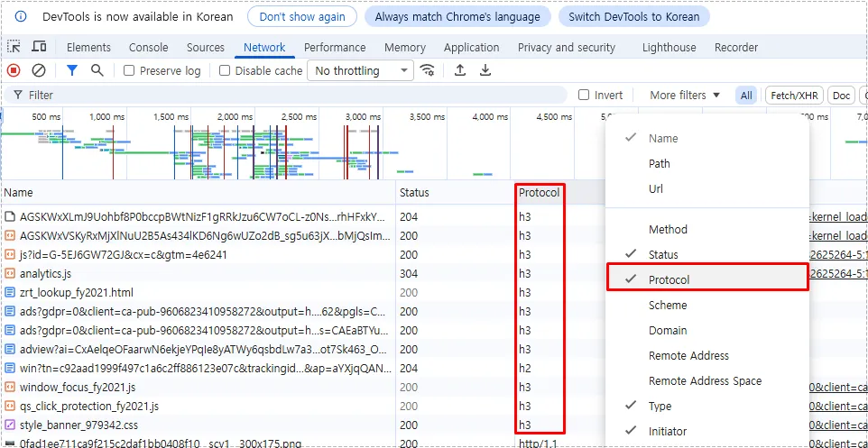Click the inspect element picker icon

tap(14, 47)
